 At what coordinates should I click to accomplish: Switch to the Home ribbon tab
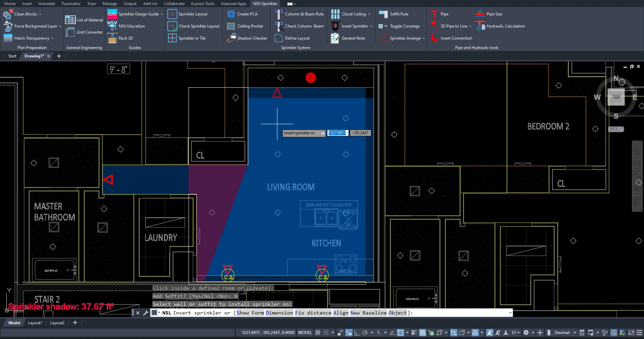pos(10,4)
